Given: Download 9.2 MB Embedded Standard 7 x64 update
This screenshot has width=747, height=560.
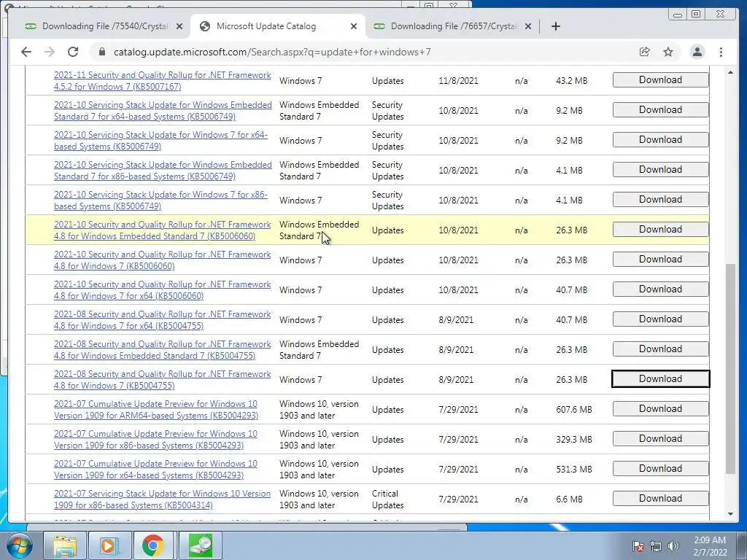Looking at the screenshot, I should (660, 110).
